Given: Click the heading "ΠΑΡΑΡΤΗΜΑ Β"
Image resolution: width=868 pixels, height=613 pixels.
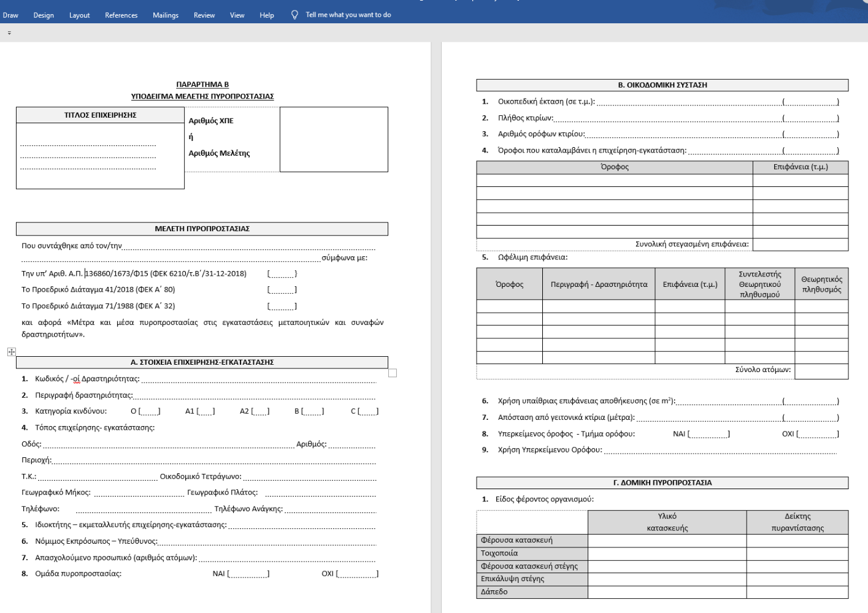Looking at the screenshot, I should point(202,85).
